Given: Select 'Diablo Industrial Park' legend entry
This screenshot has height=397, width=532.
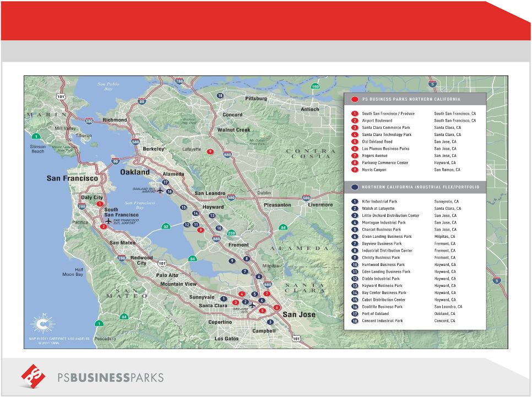Looking at the screenshot, I should pos(381,279).
